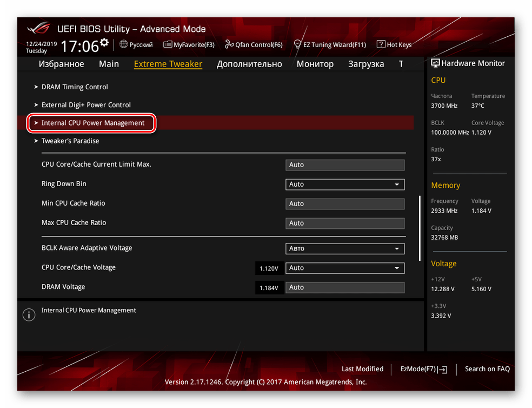
Task: Click the 1.184V DRAM voltage readout
Action: coord(269,288)
